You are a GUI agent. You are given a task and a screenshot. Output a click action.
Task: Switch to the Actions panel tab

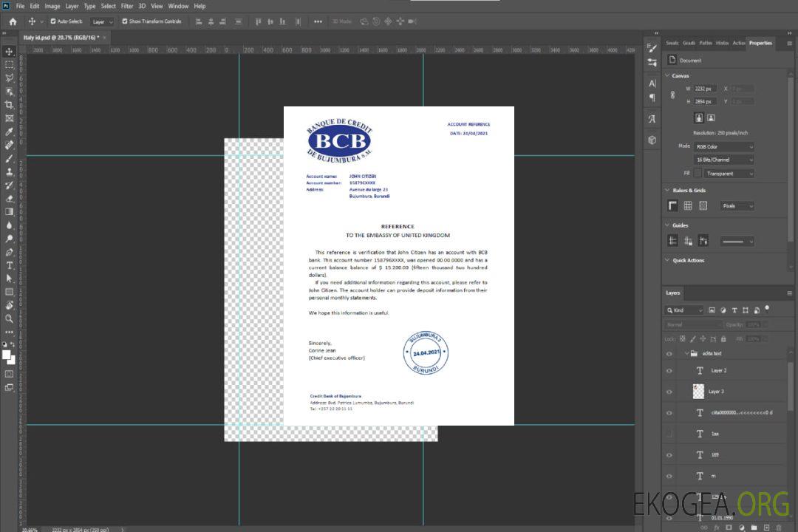click(738, 43)
